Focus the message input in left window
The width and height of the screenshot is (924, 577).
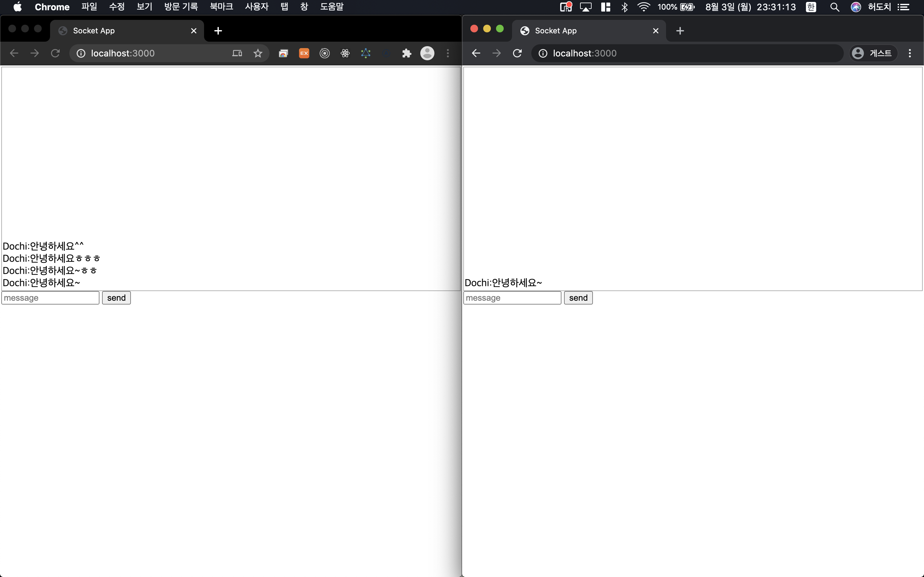click(50, 298)
